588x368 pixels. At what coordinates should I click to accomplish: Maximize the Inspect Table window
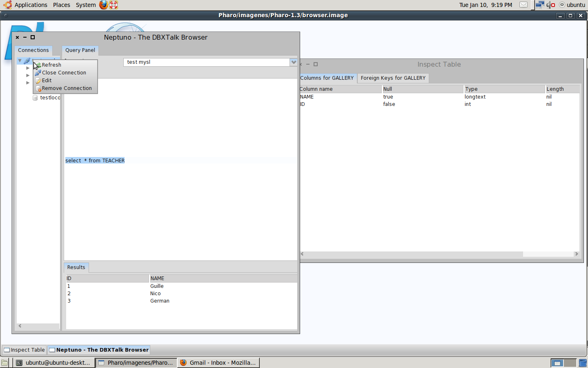point(316,64)
